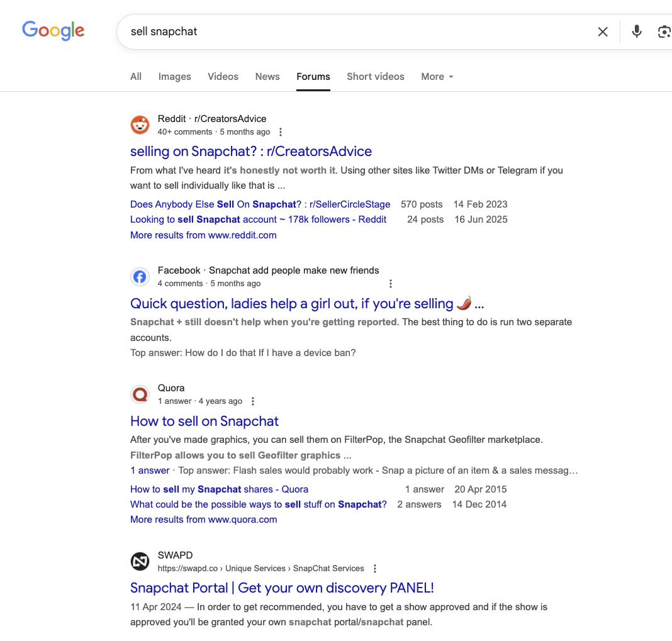This screenshot has width=672, height=641.
Task: Open search by image camera
Action: coord(664,31)
